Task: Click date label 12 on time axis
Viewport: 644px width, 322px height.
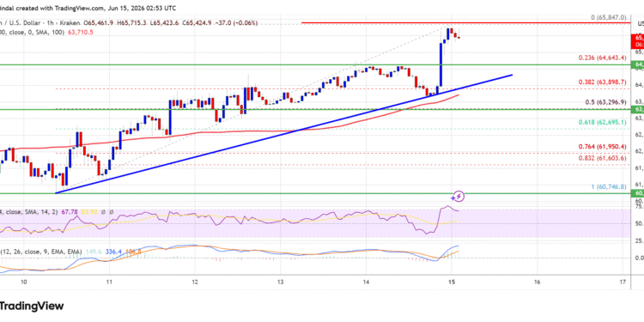Action: (x=195, y=283)
